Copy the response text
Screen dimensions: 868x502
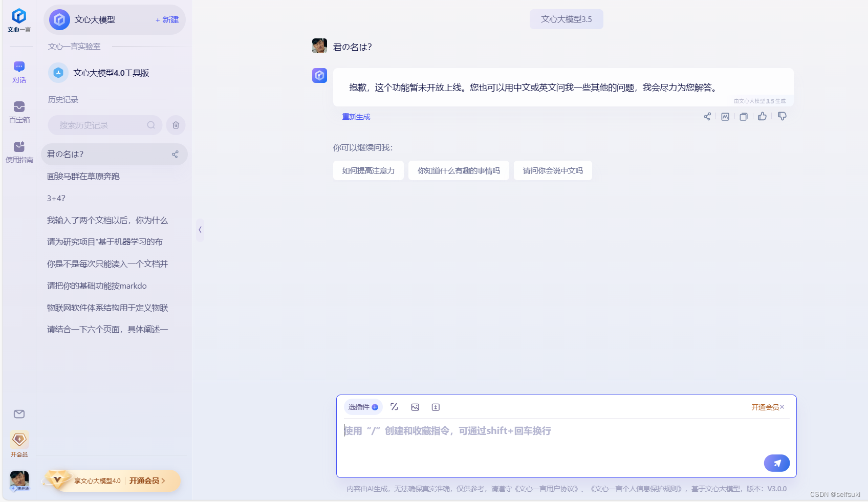click(744, 117)
